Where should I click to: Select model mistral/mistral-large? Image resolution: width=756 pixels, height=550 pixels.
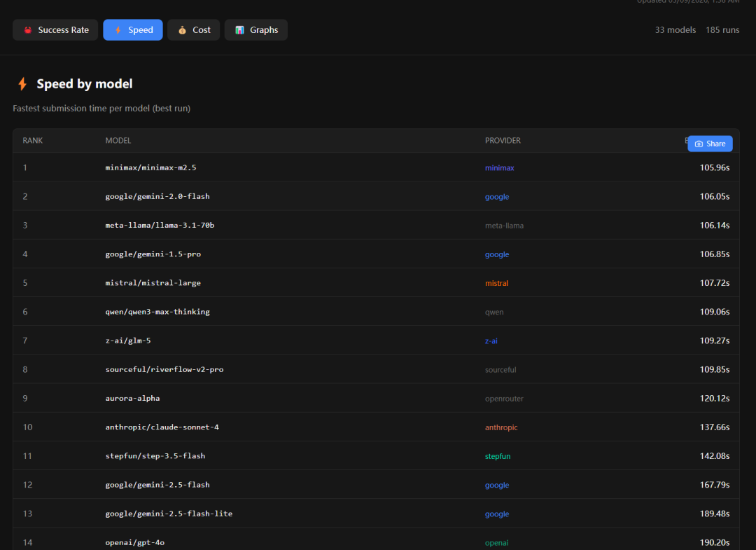[x=153, y=283]
